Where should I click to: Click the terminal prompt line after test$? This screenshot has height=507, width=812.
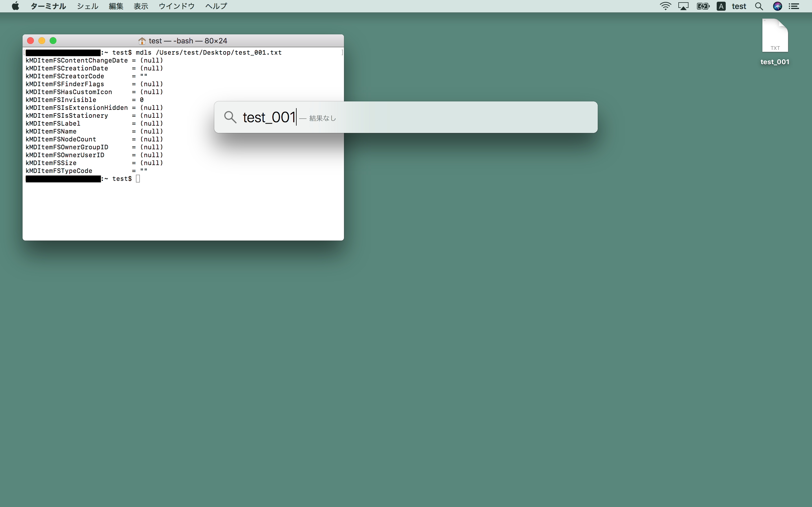click(138, 179)
